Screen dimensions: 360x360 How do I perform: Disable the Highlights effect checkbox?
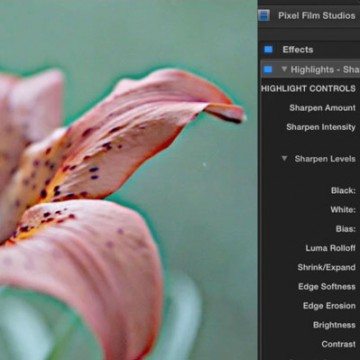pos(268,70)
